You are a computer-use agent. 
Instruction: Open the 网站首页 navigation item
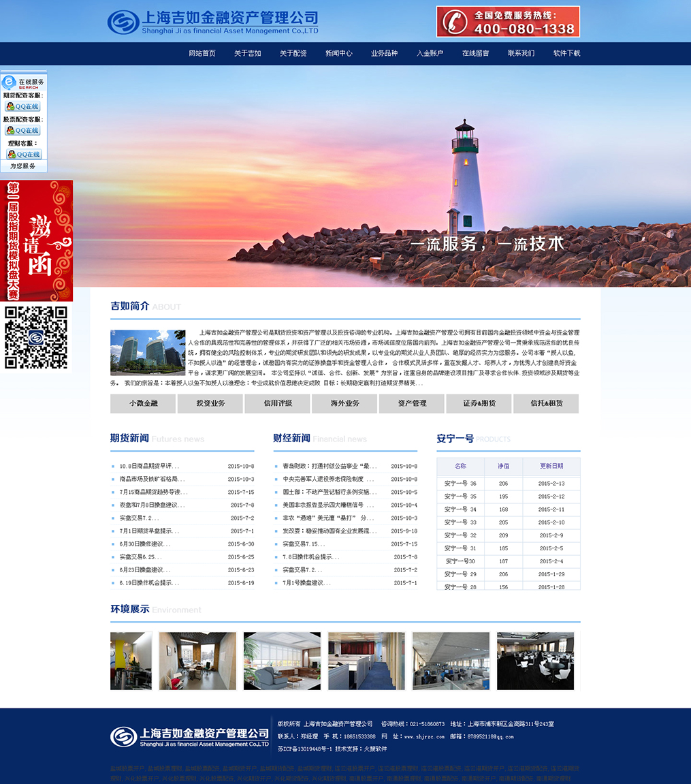[x=202, y=53]
